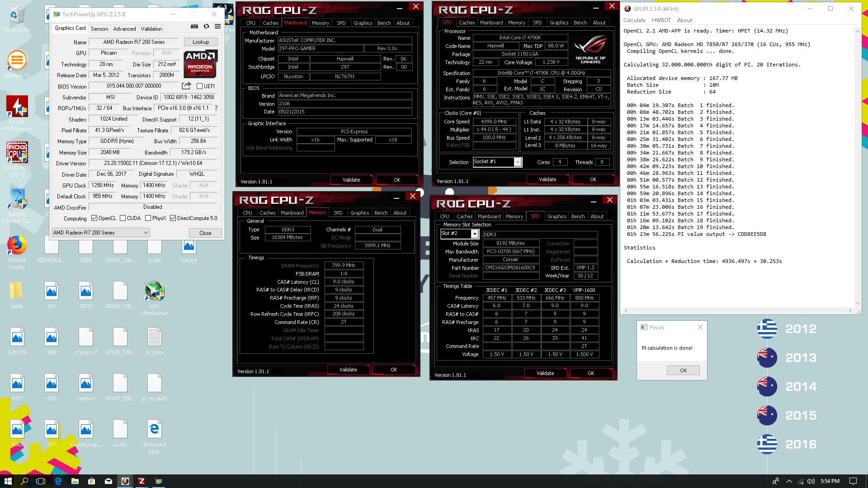Click the taskbar volume icon

[811, 481]
